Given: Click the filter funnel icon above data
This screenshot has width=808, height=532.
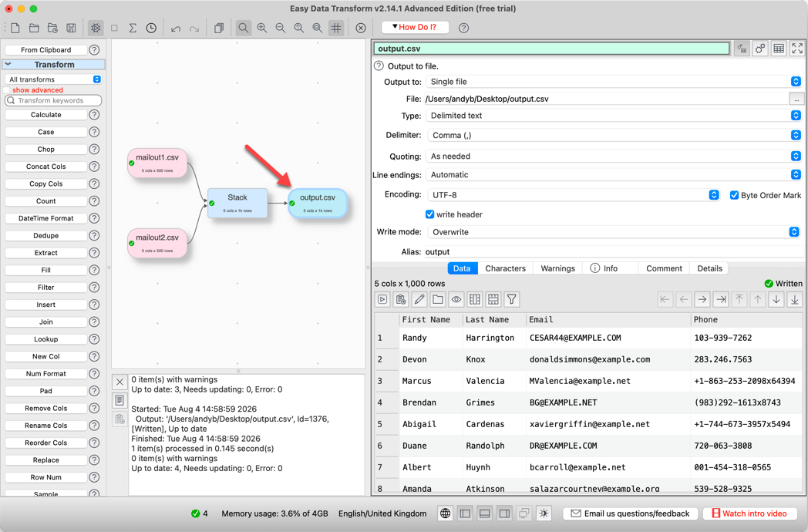Looking at the screenshot, I should [x=512, y=299].
